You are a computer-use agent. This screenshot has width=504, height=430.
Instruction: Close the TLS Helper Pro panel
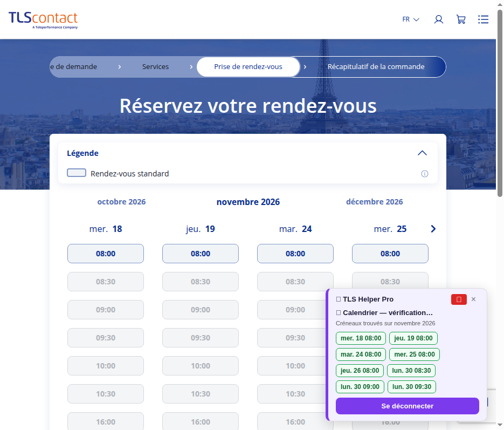(x=473, y=299)
